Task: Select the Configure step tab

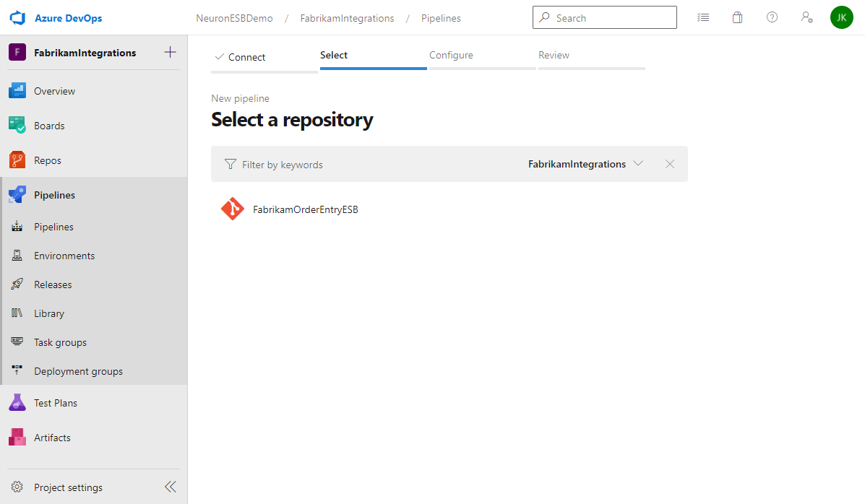Action: tap(483, 56)
